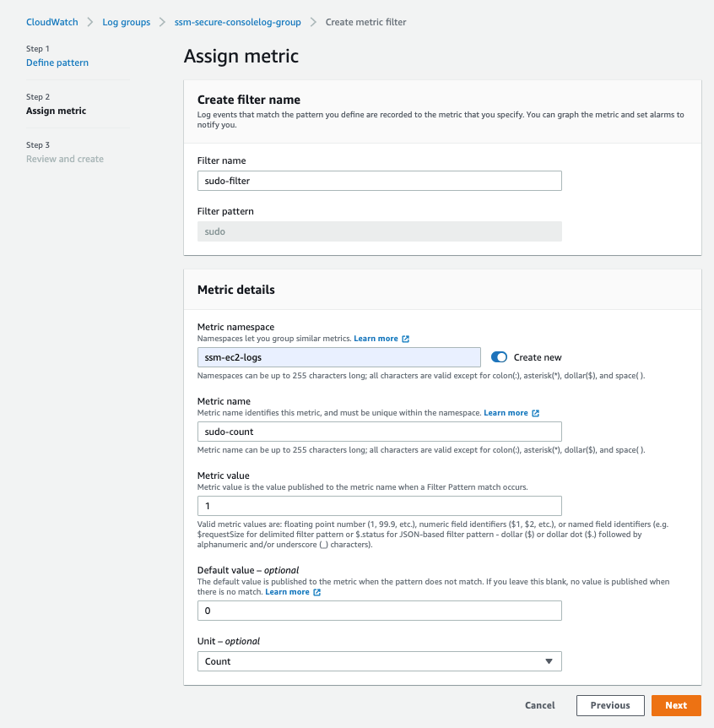Focus the Metric value input field
This screenshot has height=728, width=714.
tap(379, 505)
